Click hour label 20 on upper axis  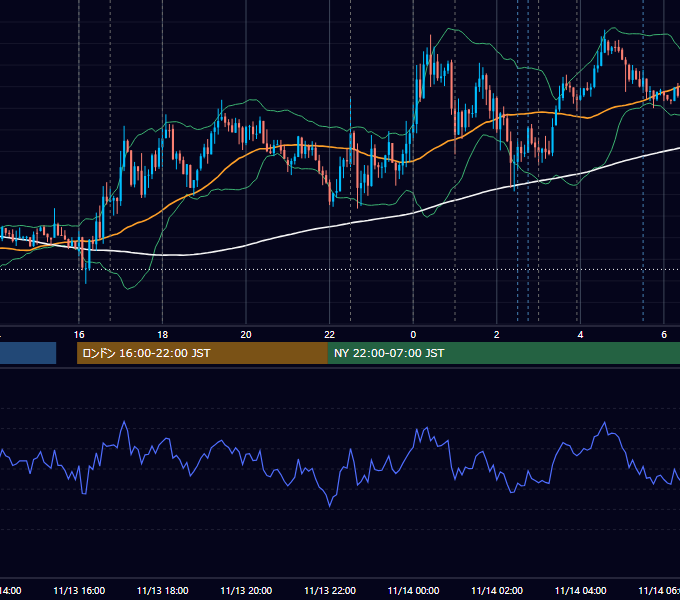(x=246, y=335)
